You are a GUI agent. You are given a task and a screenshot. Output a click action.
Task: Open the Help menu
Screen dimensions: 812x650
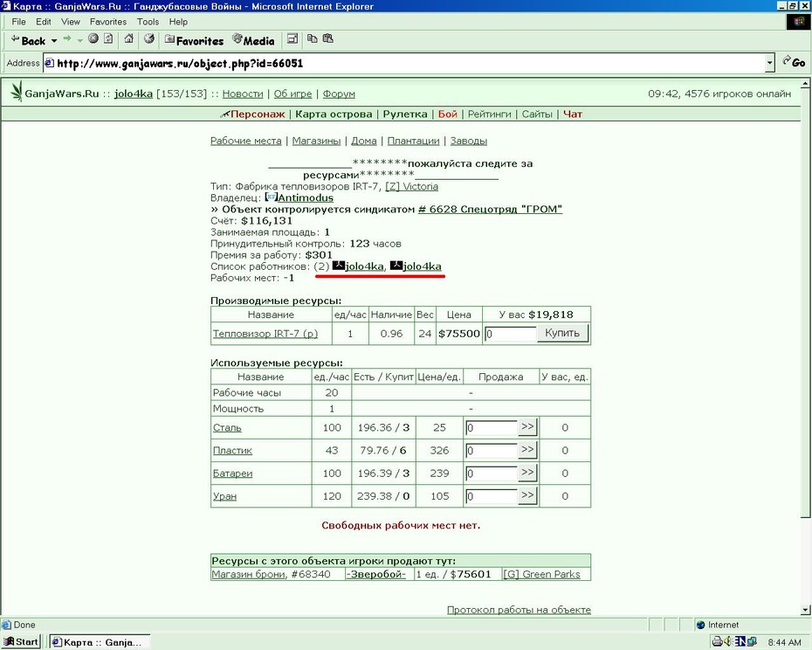point(178,22)
